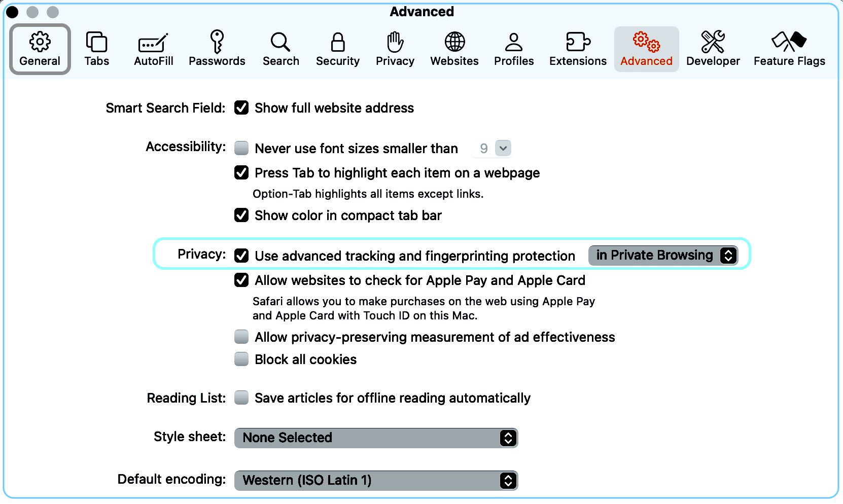Image resolution: width=843 pixels, height=504 pixels.
Task: Close the Advanced settings window
Action: [12, 12]
